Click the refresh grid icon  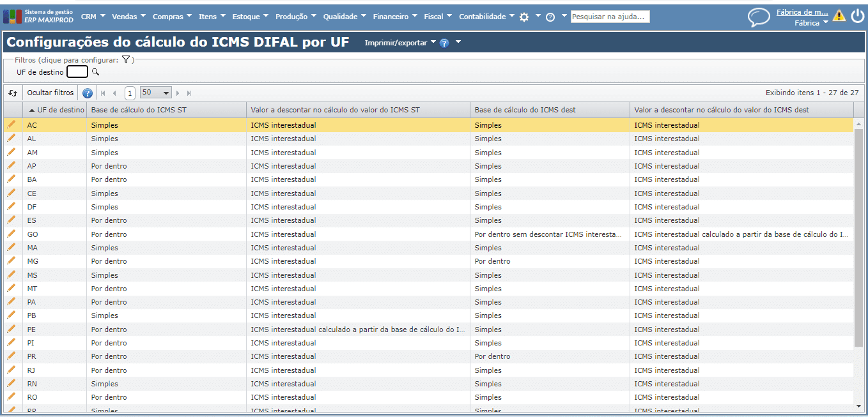(x=13, y=93)
